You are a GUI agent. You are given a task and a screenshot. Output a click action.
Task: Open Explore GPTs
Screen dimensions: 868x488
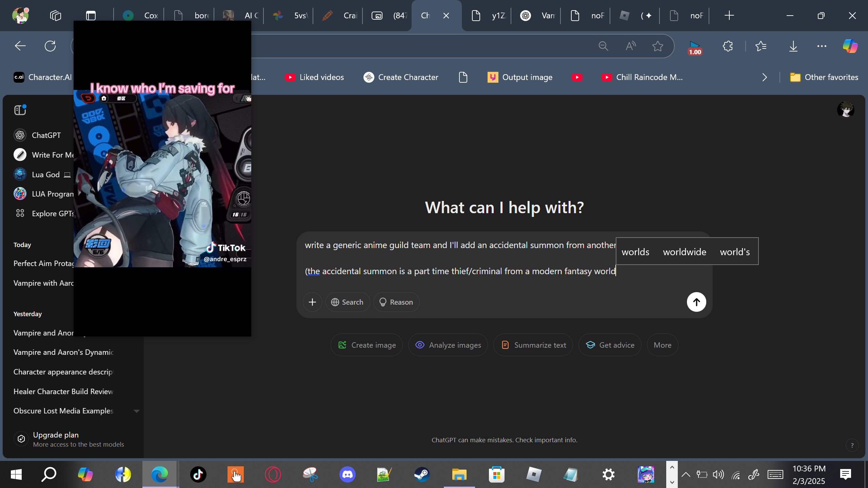43,213
